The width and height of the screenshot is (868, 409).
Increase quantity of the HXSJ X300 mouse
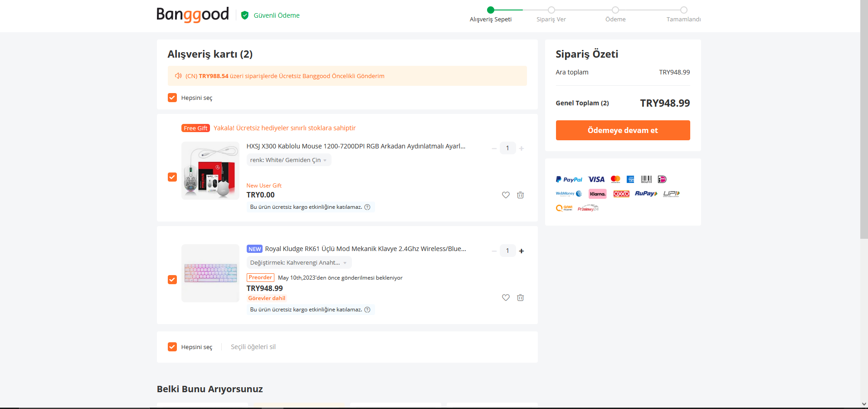point(522,148)
